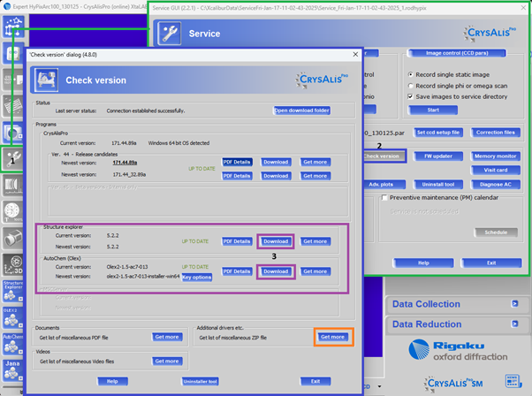Open Correction files in Service window
The width and height of the screenshot is (532, 396).
point(496,133)
